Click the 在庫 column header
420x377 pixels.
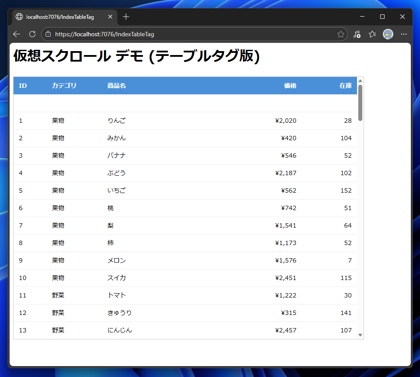(345, 86)
